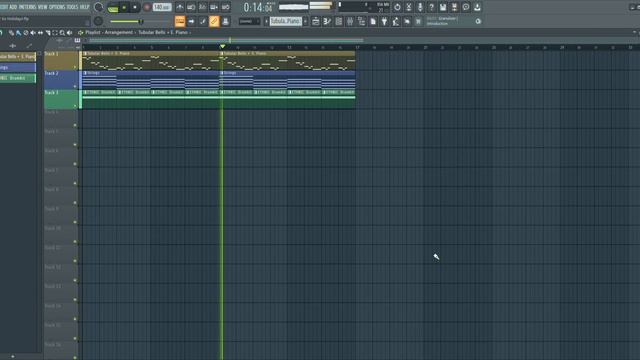
Task: Click the save project floppy icon
Action: (443, 7)
